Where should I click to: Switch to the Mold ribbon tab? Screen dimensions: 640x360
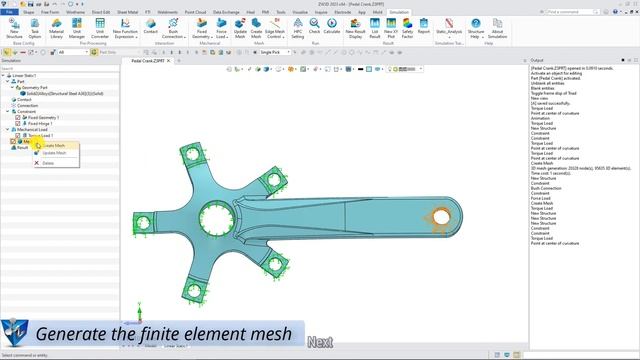tap(378, 12)
